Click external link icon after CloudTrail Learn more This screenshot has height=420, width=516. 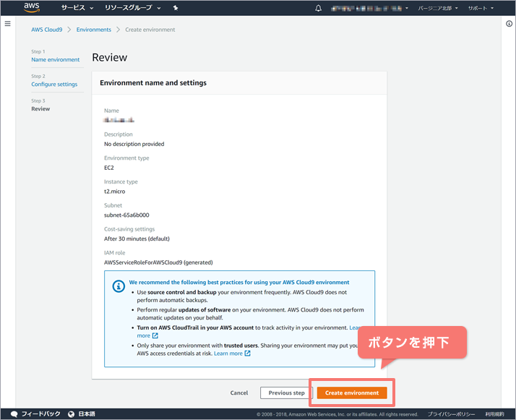(155, 335)
